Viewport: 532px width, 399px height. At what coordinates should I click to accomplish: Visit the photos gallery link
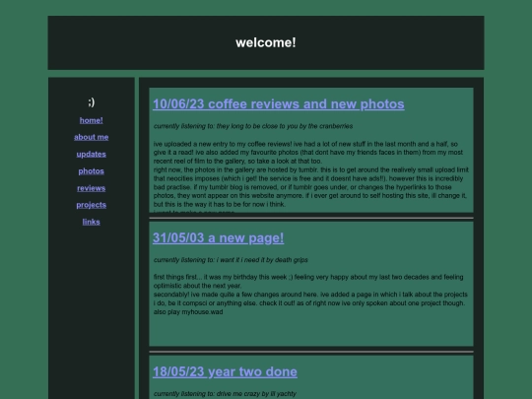click(x=91, y=171)
